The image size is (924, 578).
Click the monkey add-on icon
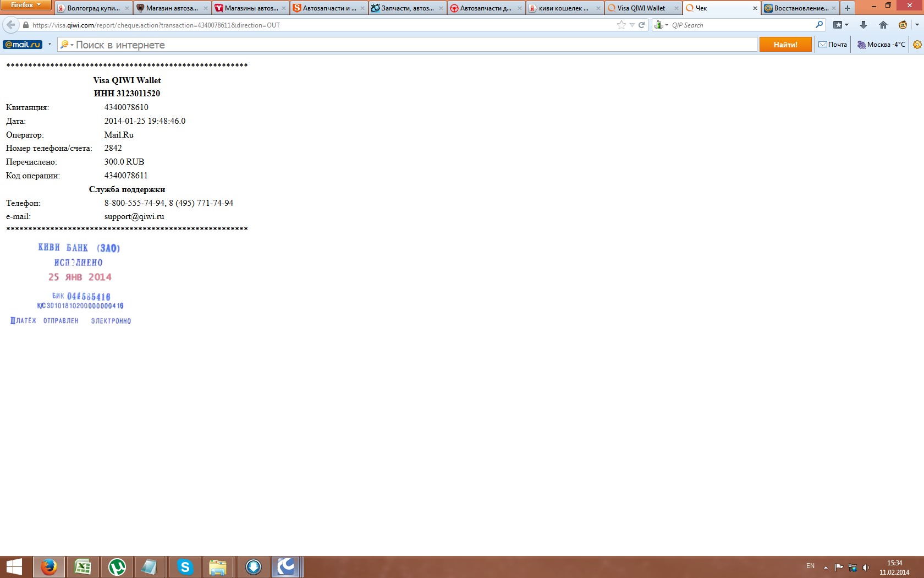tap(903, 25)
